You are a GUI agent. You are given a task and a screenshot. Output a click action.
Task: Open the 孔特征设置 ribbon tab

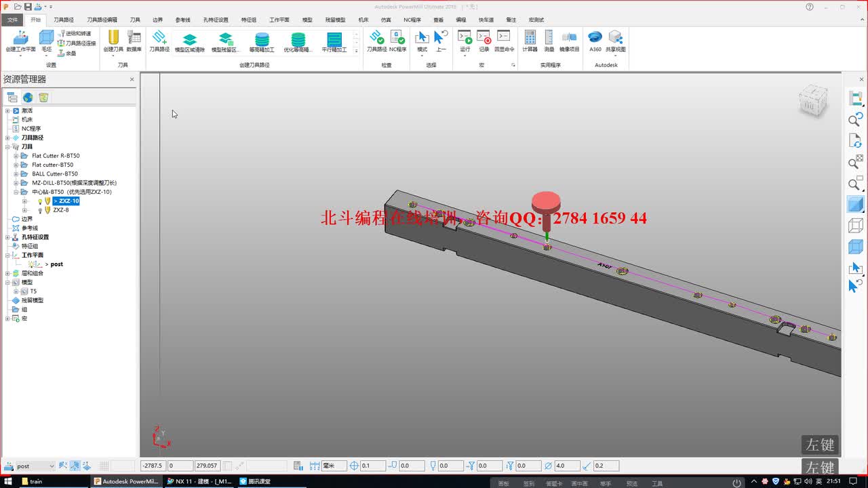(216, 20)
